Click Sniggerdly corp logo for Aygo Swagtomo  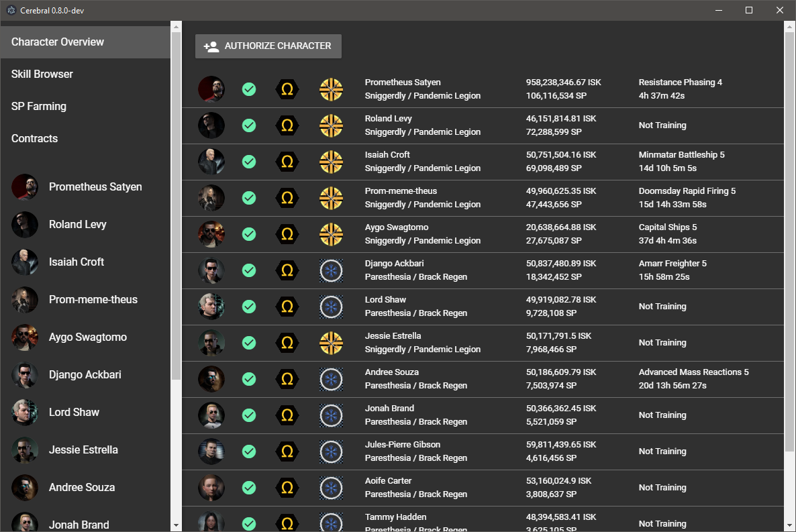click(331, 234)
